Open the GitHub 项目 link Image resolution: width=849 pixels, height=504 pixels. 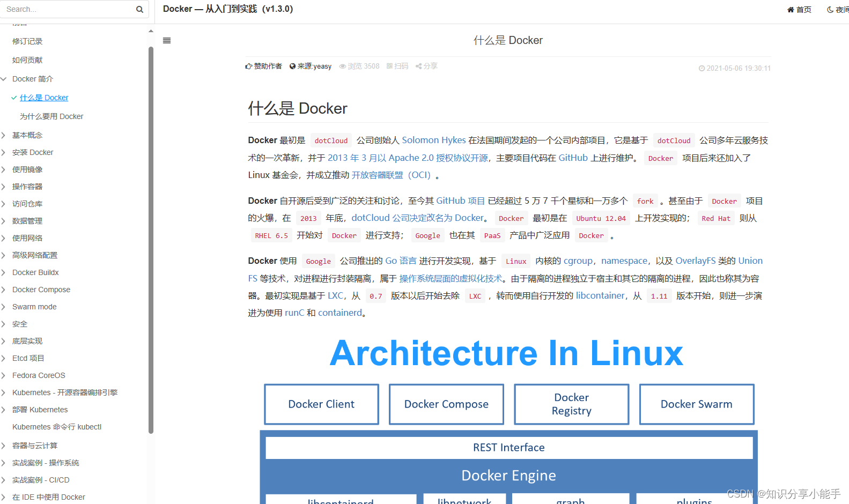461,201
